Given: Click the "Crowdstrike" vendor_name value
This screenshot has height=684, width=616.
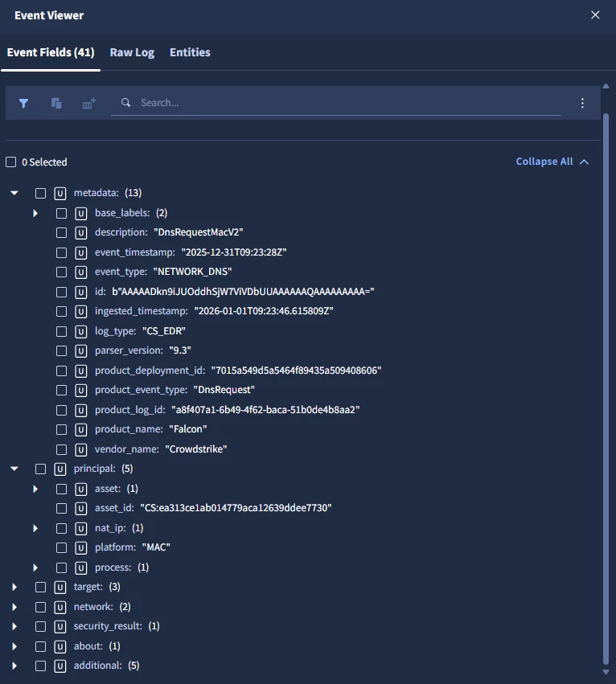Looking at the screenshot, I should click(196, 449).
